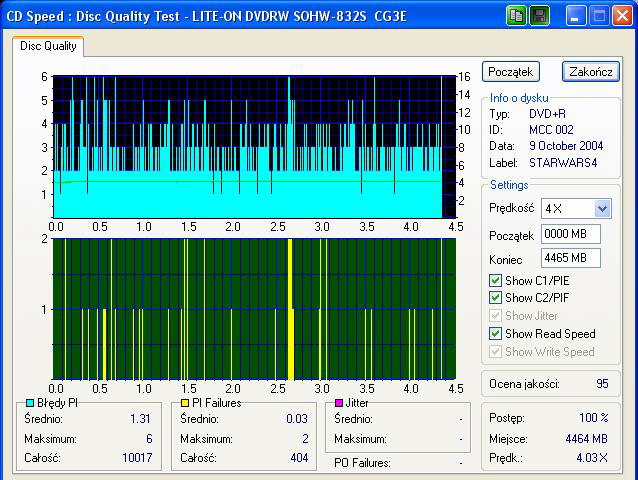Viewport: 638px width, 480px height.
Task: Click the quality score value 95
Action: 602,384
